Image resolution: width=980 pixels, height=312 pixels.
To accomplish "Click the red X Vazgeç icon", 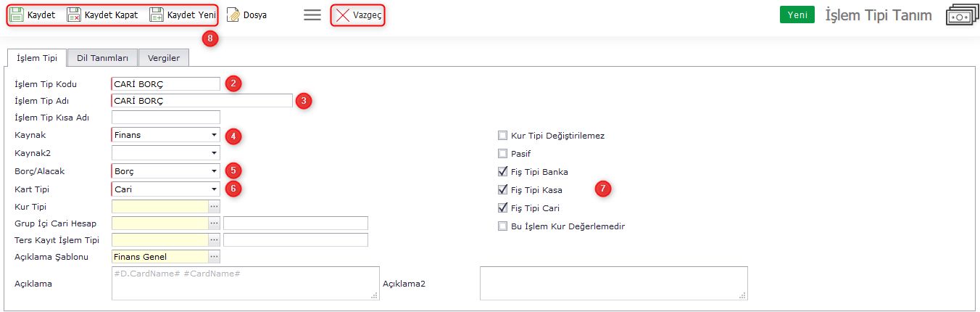I will click(x=342, y=15).
